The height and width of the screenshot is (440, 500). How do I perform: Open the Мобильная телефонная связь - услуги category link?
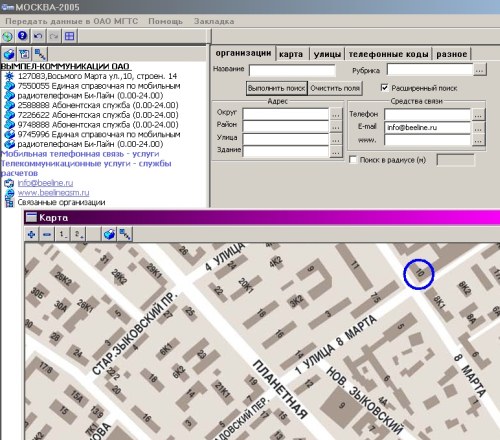tap(80, 154)
